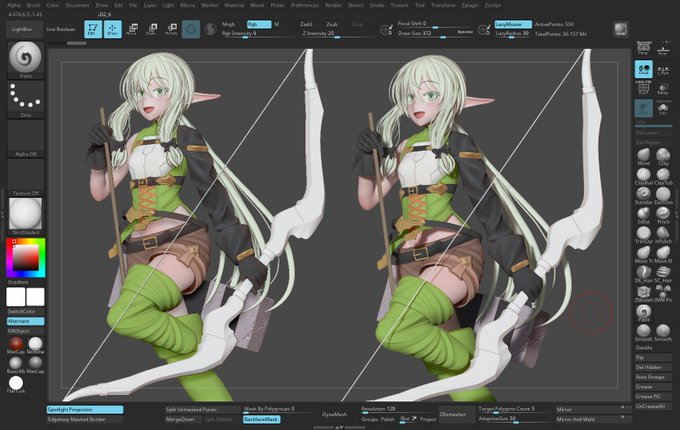Select the Scale transform icon
The image size is (680, 430).
151,29
